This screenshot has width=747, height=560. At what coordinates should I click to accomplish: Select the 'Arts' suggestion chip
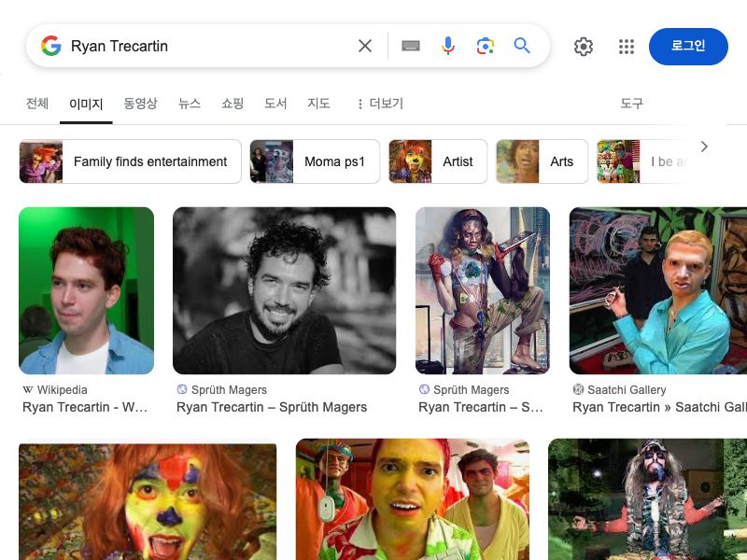543,161
